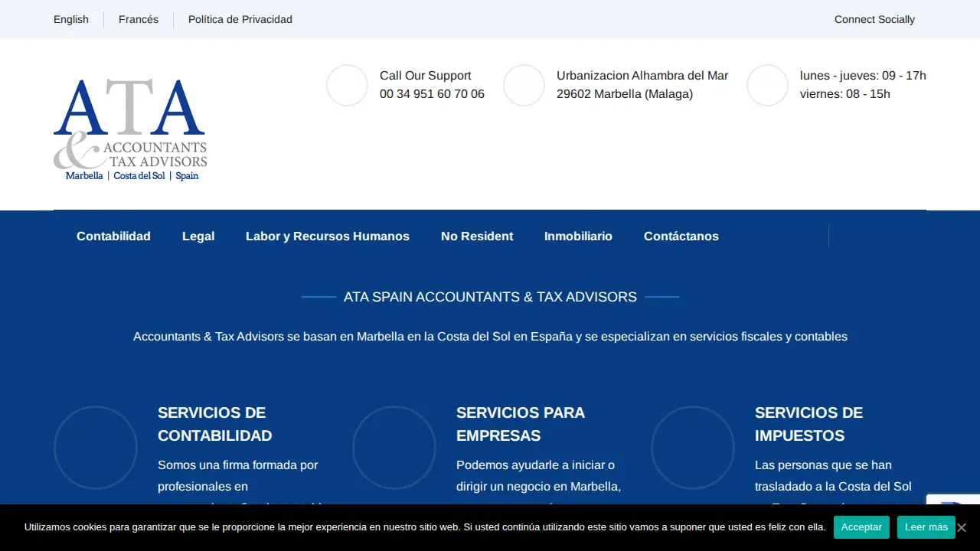This screenshot has width=980, height=551.
Task: Open the Política de Privacidad page
Action: pos(240,19)
